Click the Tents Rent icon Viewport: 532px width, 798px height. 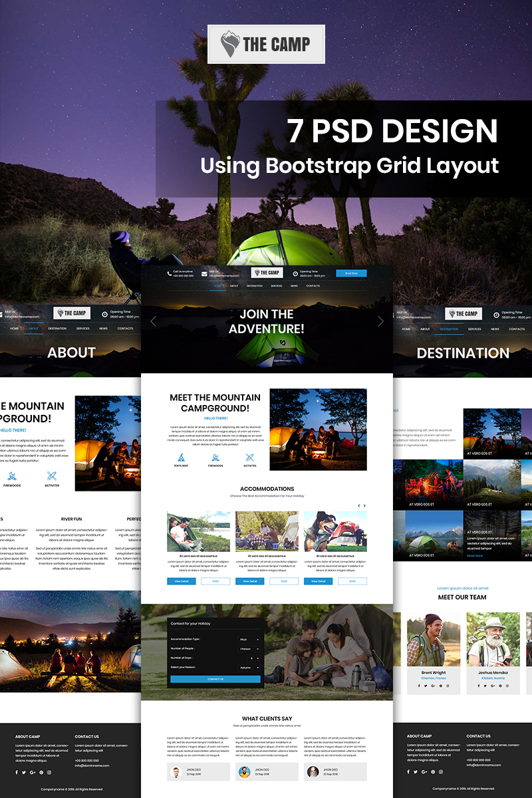pyautogui.click(x=180, y=458)
